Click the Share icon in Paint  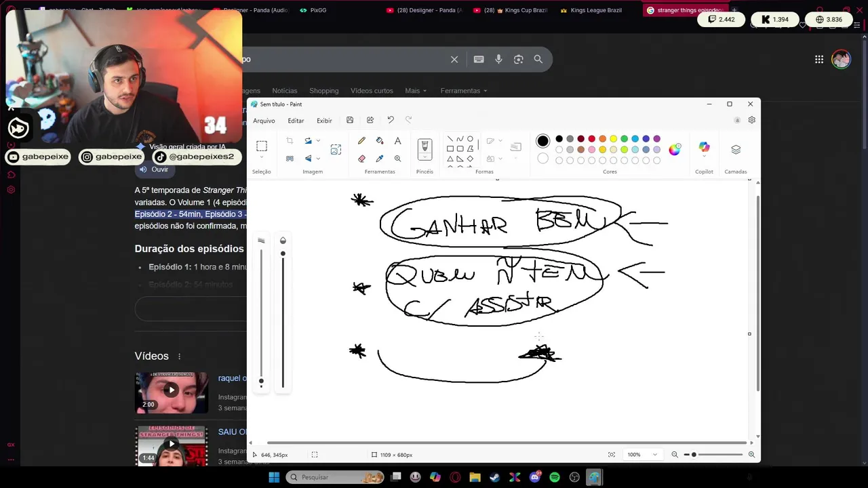[370, 120]
